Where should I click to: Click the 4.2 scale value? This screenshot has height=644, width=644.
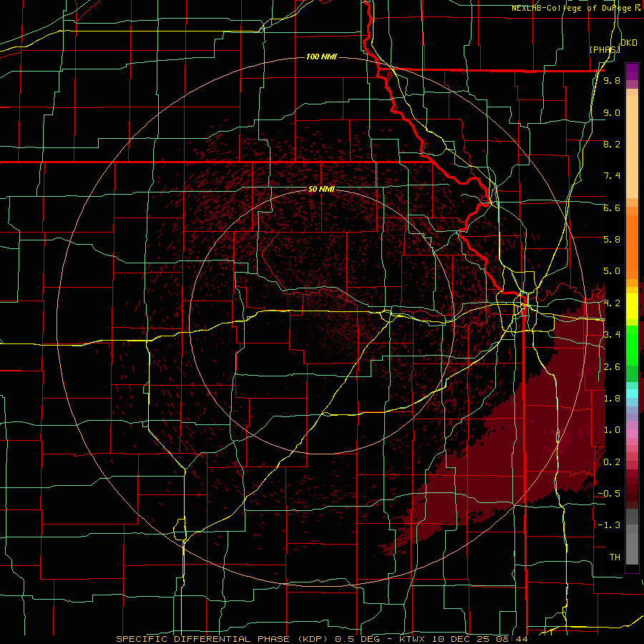pos(612,303)
